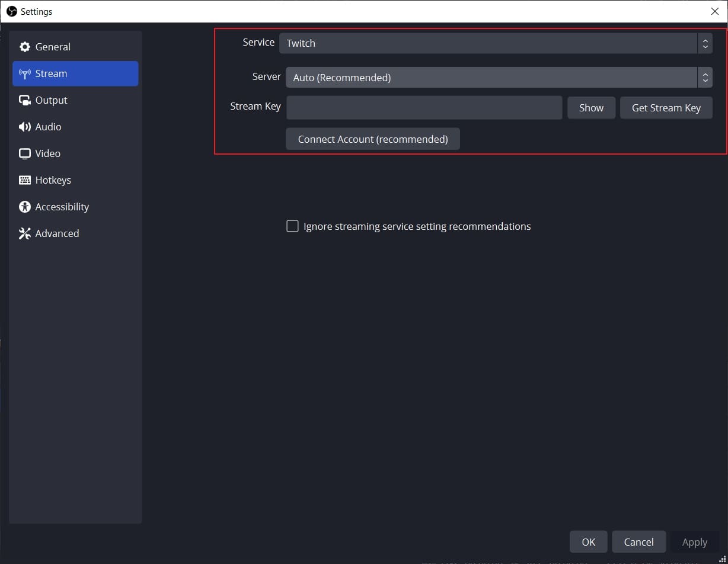Open the Video settings page

[x=75, y=153]
